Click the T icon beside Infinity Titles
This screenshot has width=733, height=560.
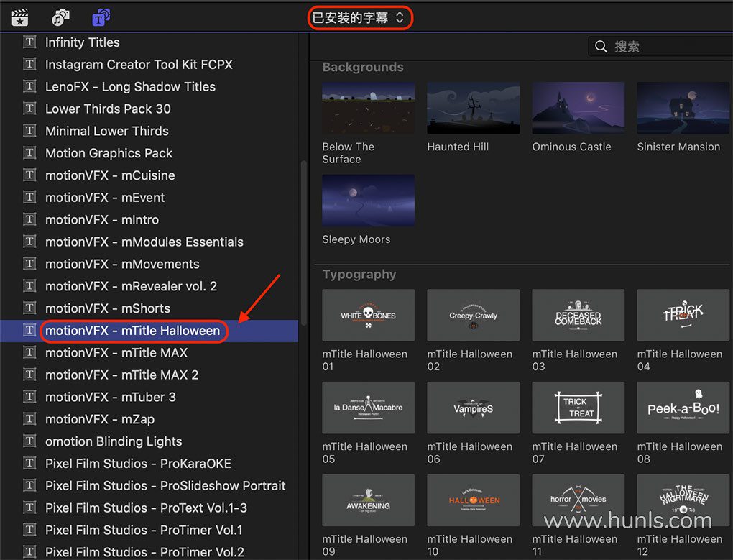click(29, 42)
